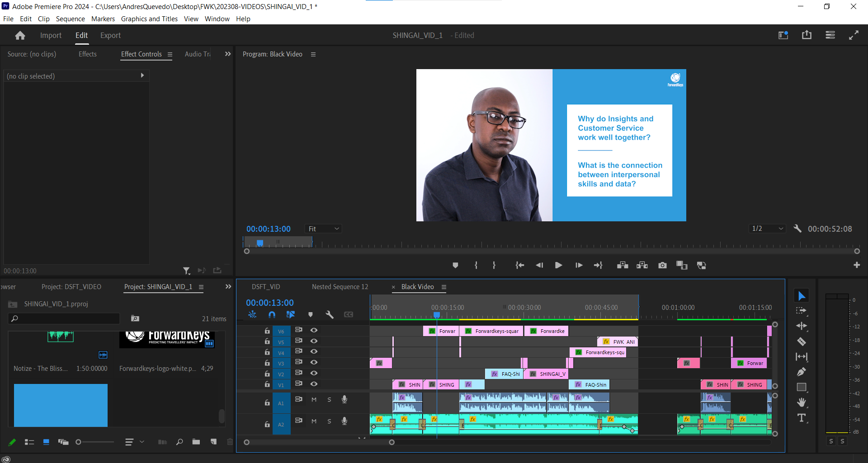Toggle sync lock on track V3
The width and height of the screenshot is (868, 463).
pos(298,362)
